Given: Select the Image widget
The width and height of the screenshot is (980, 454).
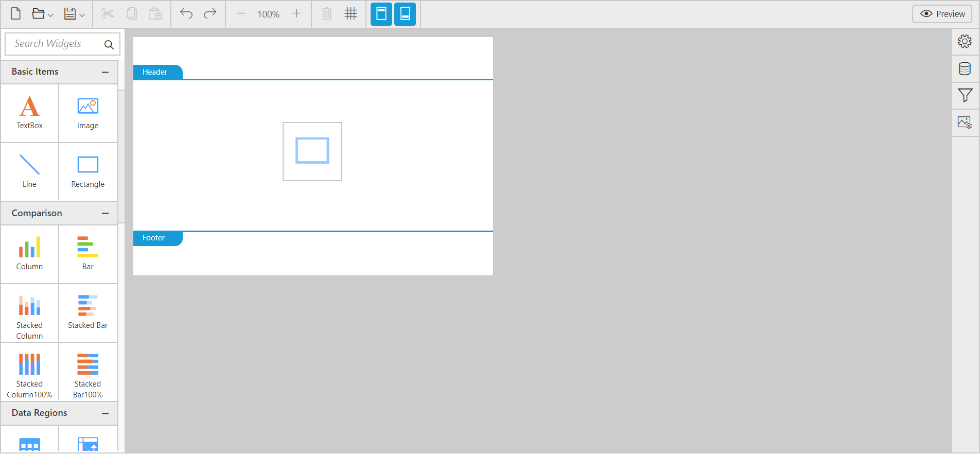Looking at the screenshot, I should [88, 113].
